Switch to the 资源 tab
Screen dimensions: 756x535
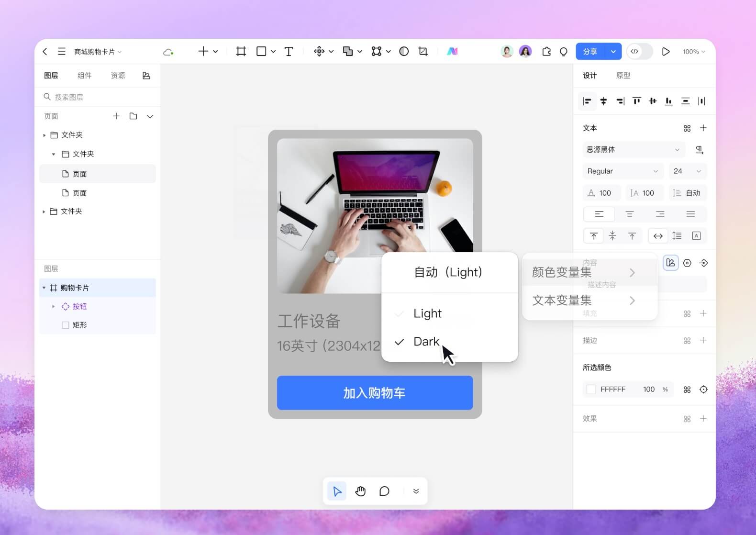point(118,76)
